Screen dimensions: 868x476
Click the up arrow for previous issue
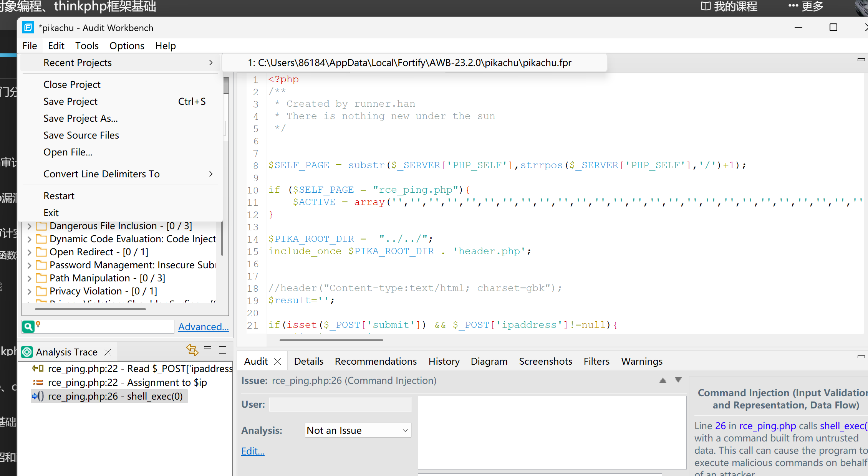(x=663, y=380)
